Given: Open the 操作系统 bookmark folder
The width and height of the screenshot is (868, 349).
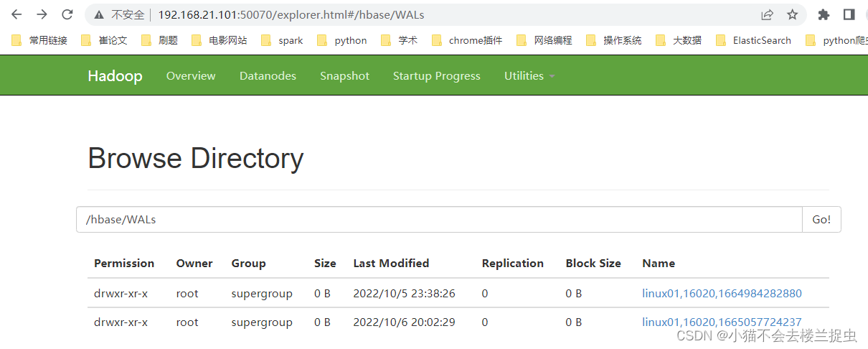Looking at the screenshot, I should [x=613, y=40].
